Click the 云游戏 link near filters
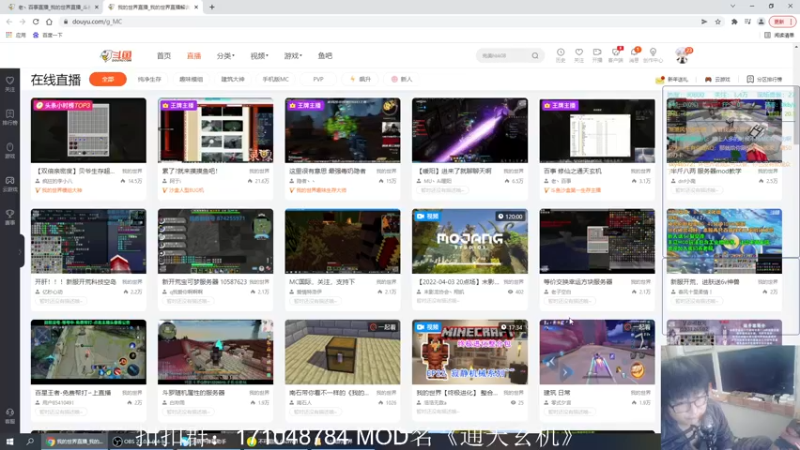The height and width of the screenshot is (450, 800). pyautogui.click(x=718, y=79)
